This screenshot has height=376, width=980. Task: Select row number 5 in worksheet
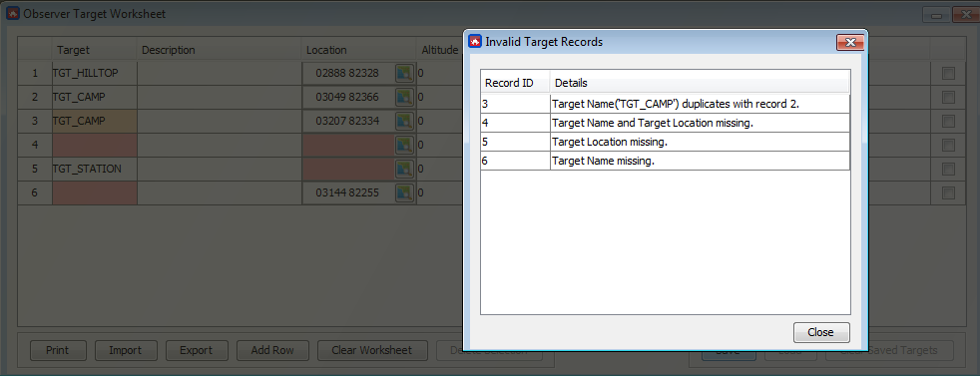click(35, 169)
